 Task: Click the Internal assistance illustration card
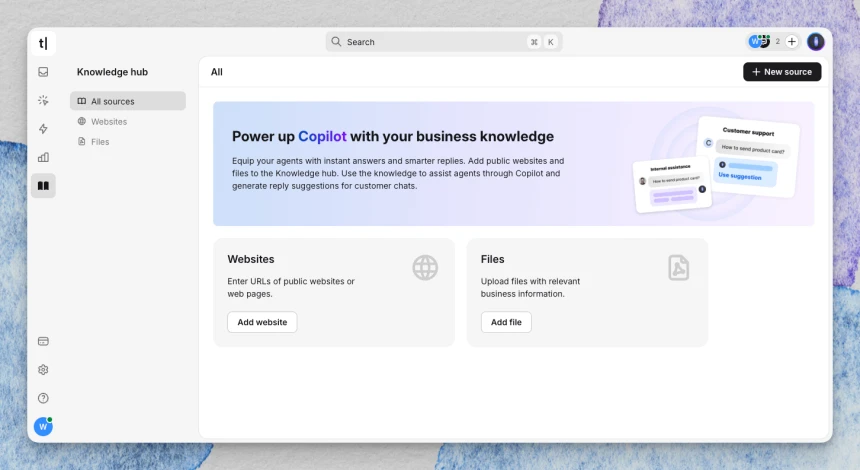pyautogui.click(x=672, y=185)
